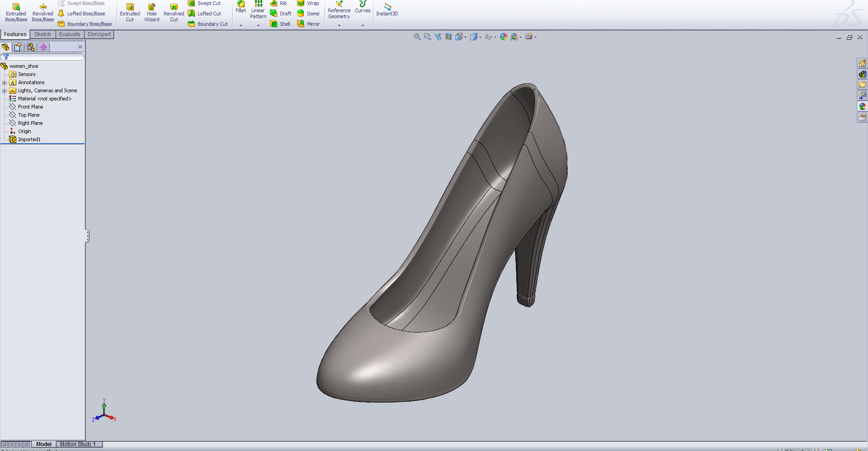This screenshot has height=451, width=868.
Task: Select the Shell tool
Action: (280, 24)
